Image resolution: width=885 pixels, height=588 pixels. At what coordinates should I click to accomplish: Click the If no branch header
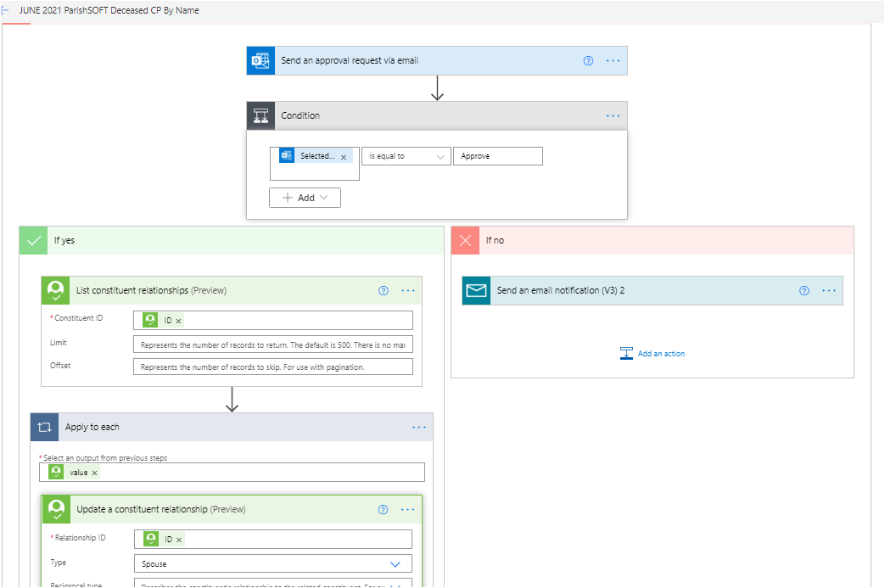653,240
